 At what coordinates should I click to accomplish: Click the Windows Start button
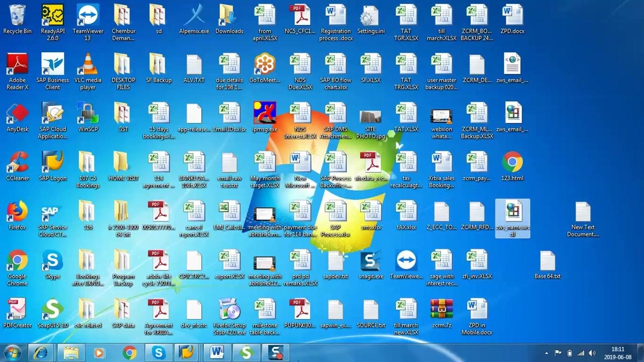click(x=12, y=353)
